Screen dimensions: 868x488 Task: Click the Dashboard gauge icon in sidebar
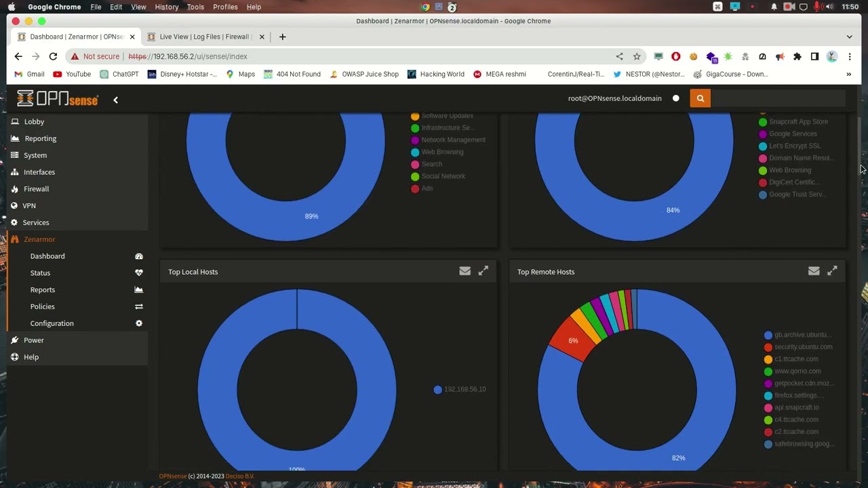[x=139, y=256]
